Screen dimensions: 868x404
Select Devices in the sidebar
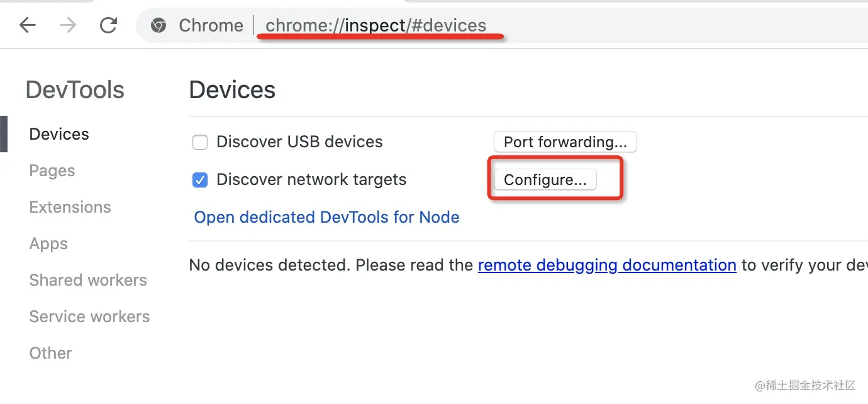click(59, 134)
